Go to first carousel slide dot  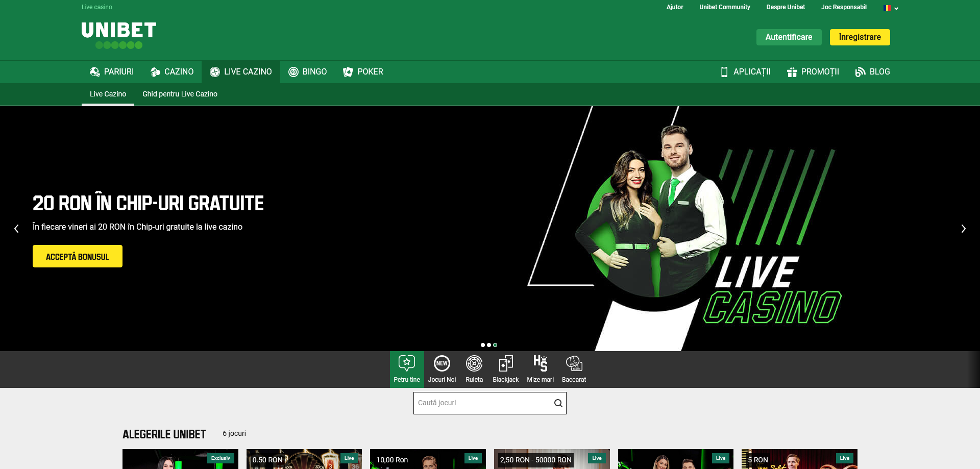(483, 345)
